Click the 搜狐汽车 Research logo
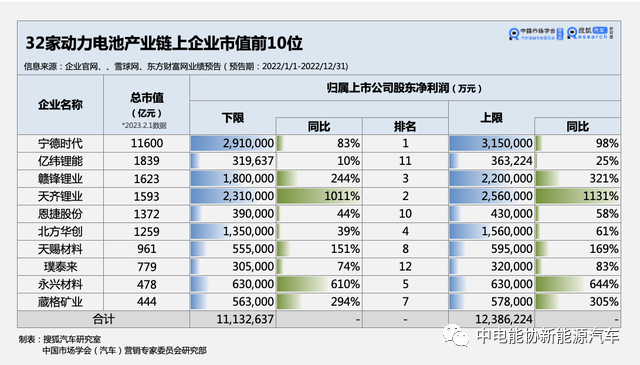This screenshot has height=365, width=640. tap(590, 33)
